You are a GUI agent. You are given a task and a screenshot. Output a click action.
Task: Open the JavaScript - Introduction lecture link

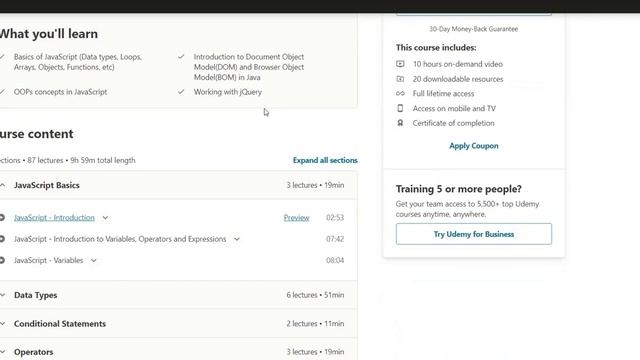[54, 218]
